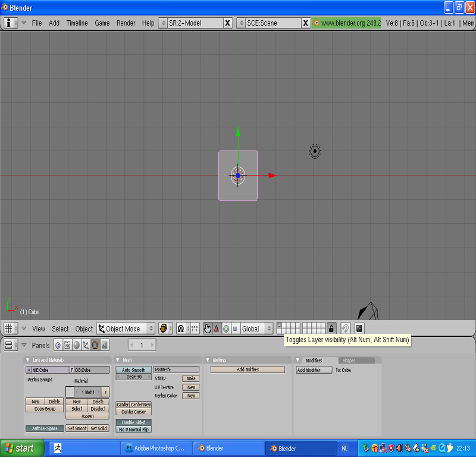476x457 pixels.
Task: Click the OB:Cube object name field
Action: [92, 370]
